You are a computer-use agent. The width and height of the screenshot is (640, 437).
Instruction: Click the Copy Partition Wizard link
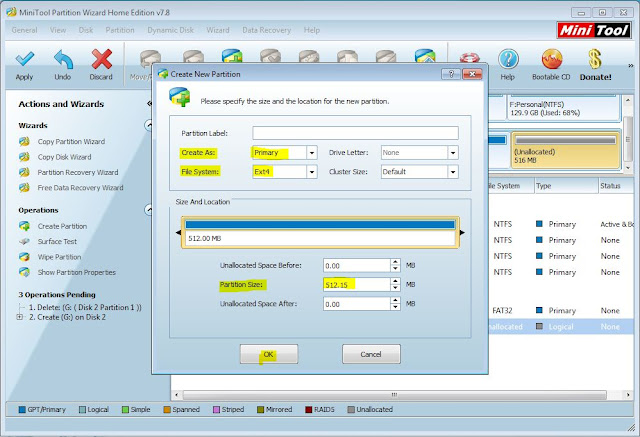tap(71, 142)
